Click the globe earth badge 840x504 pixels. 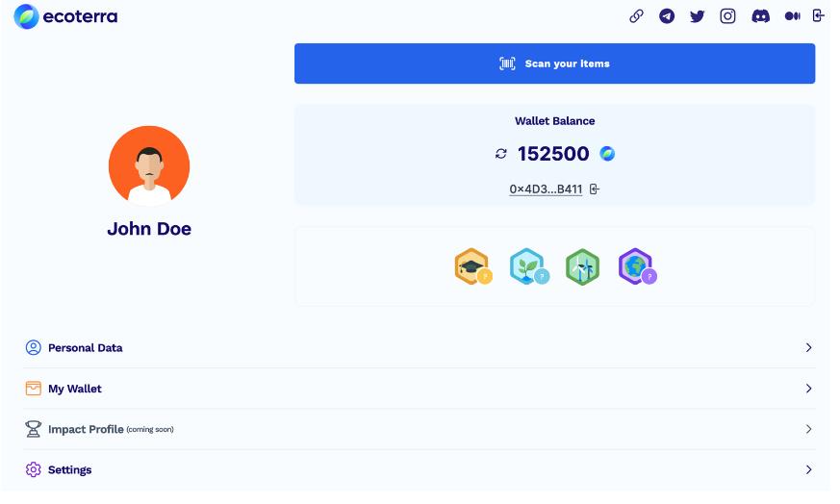coord(637,266)
